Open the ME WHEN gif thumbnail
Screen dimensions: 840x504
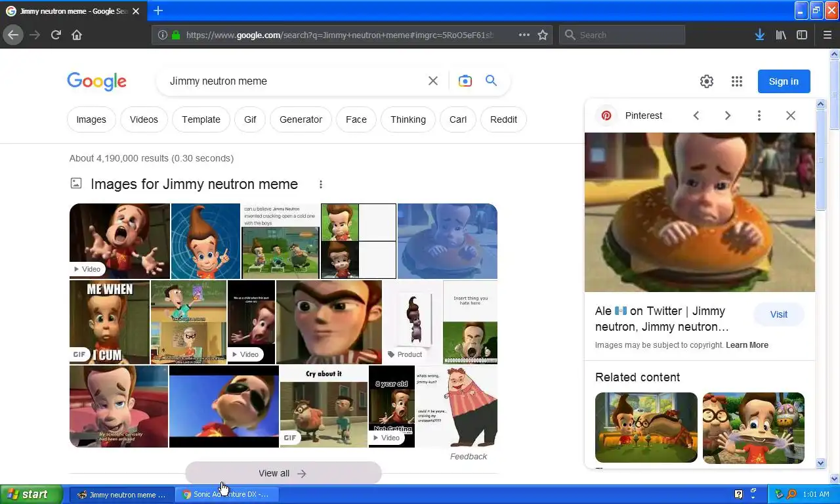[110, 322]
